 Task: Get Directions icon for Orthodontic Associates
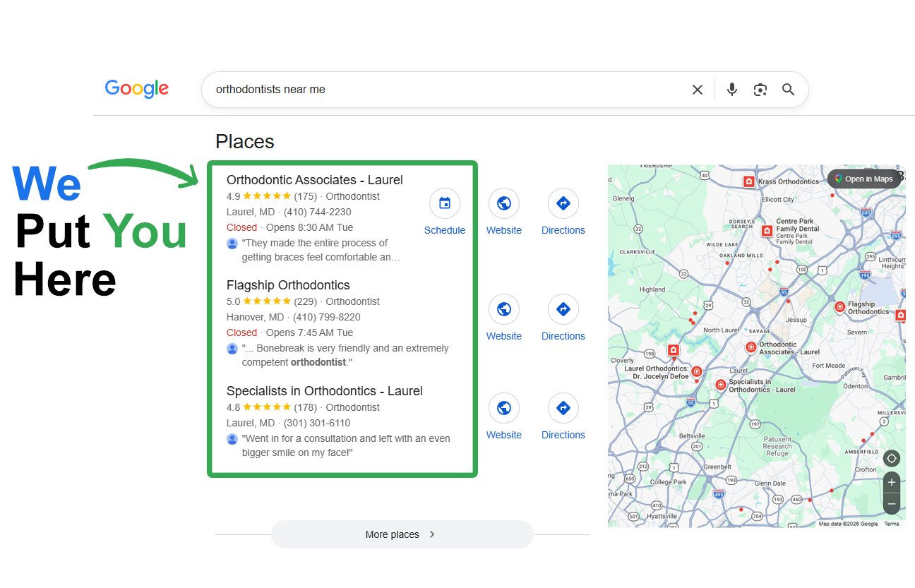coord(563,203)
